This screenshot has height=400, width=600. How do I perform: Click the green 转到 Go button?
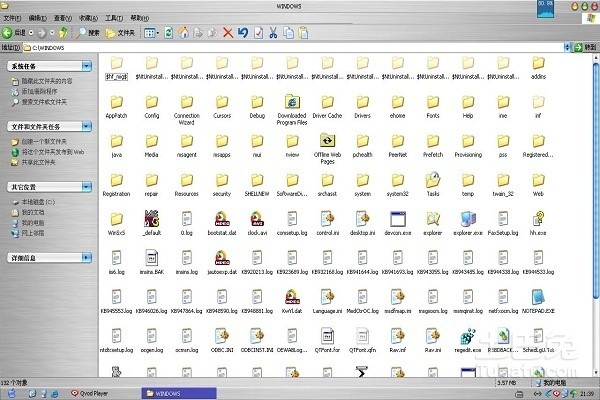pyautogui.click(x=585, y=47)
